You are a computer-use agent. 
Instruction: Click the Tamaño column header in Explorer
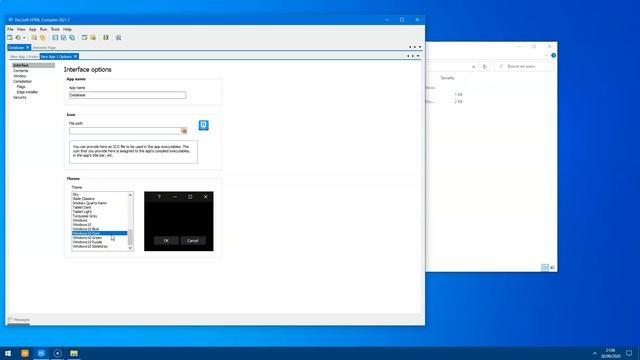point(447,78)
